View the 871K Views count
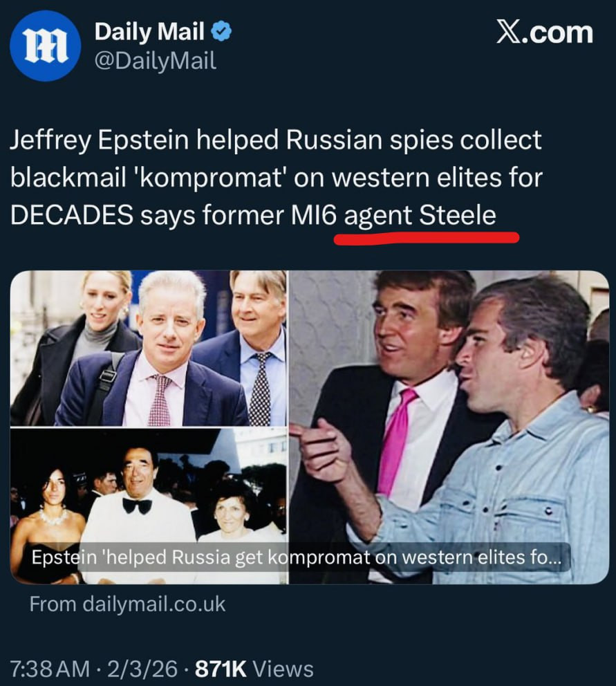This screenshot has height=686, width=616. [x=254, y=669]
